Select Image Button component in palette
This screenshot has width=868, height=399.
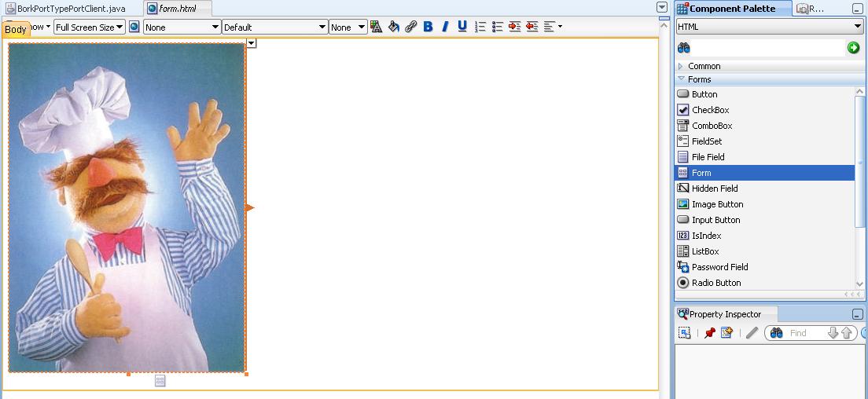[764, 204]
